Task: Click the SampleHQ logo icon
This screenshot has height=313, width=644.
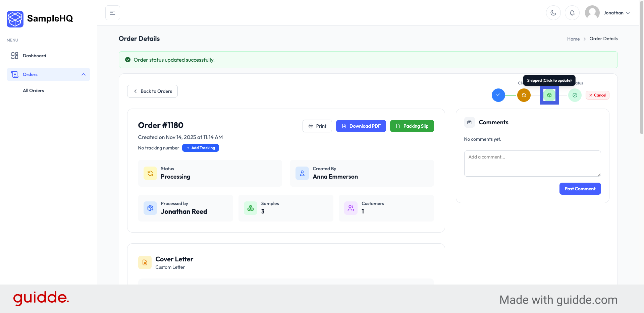Action: [15, 19]
